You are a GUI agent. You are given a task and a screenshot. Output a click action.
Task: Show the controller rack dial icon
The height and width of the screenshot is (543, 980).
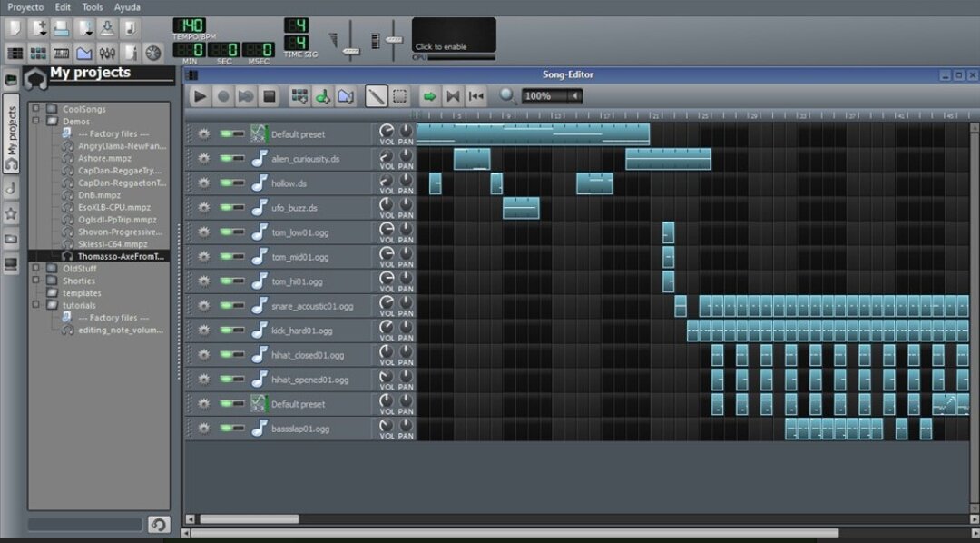coord(153,54)
